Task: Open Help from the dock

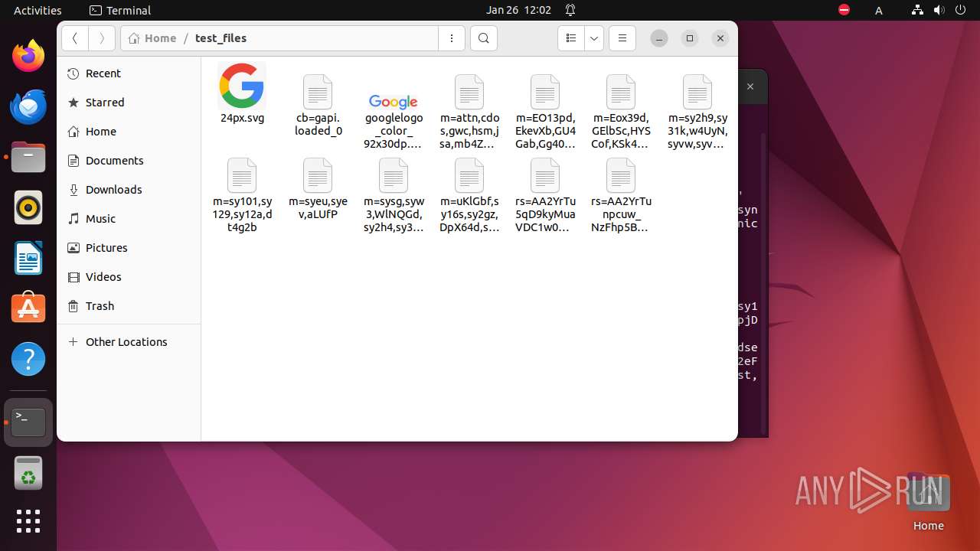Action: click(28, 359)
